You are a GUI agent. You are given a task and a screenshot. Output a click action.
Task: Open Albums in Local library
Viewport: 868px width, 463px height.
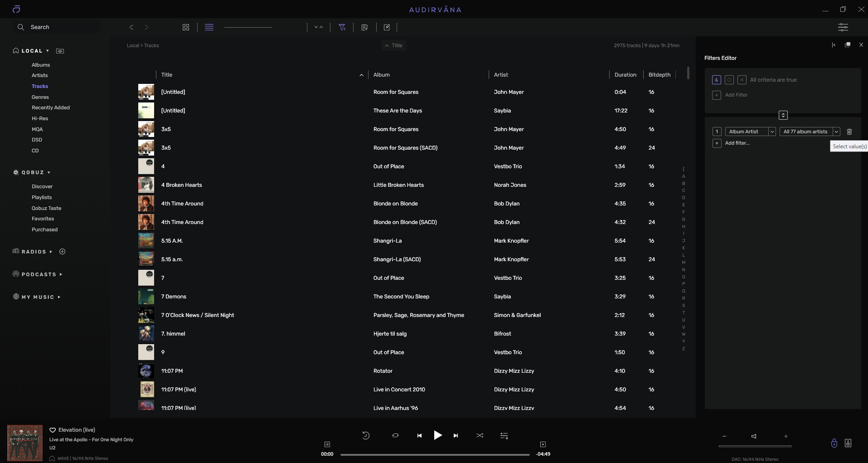41,65
